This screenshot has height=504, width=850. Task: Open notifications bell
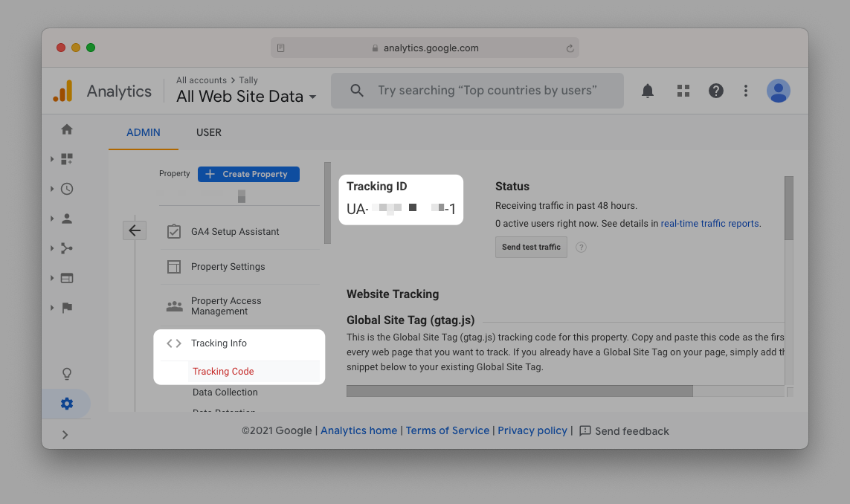pyautogui.click(x=647, y=91)
